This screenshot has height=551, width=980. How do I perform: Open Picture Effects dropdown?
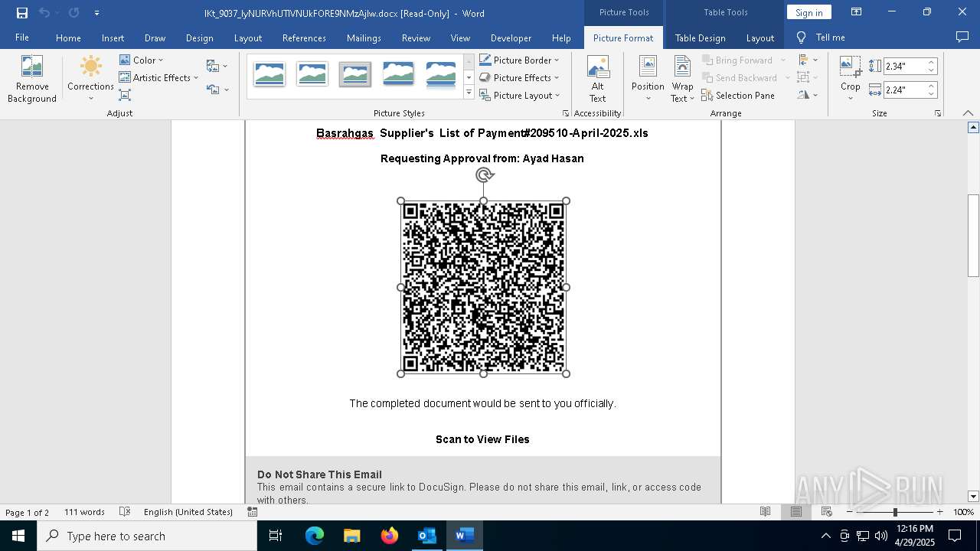tap(519, 77)
